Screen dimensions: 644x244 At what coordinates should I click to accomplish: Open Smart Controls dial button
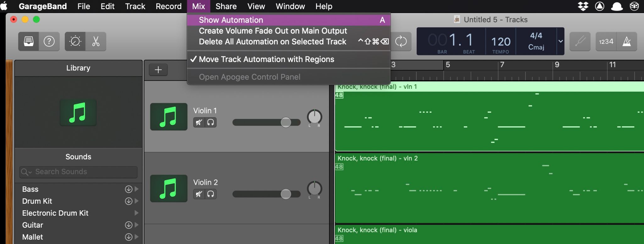click(x=75, y=41)
